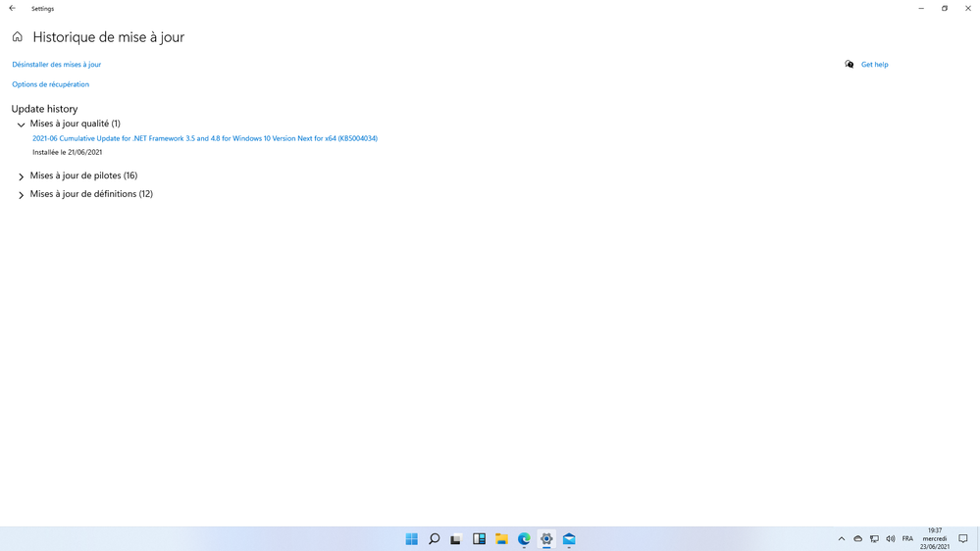Open the volume speaker tray icon
The height and width of the screenshot is (551, 980).
pos(891,539)
